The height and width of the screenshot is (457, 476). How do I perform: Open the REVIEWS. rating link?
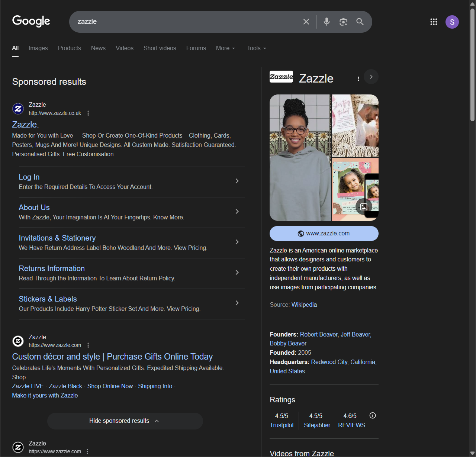[x=352, y=425]
